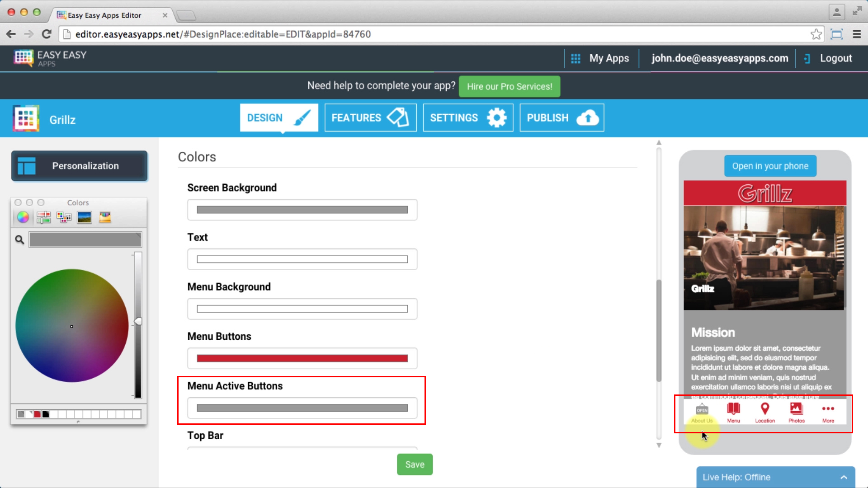Click the magnifier color sampler tool
The image size is (868, 488).
click(x=19, y=239)
